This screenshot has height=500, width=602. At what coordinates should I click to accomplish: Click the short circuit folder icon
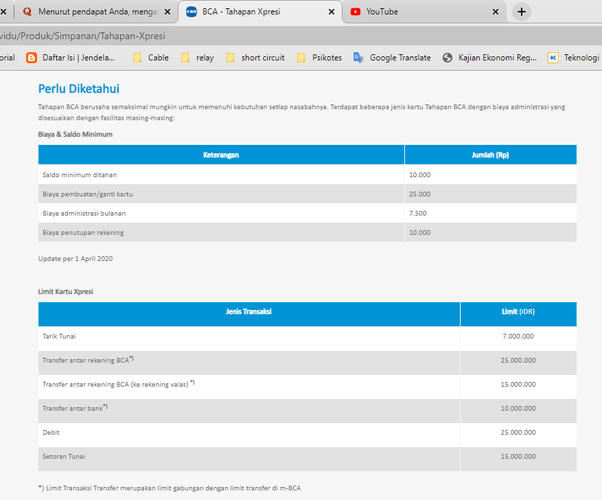[x=230, y=58]
